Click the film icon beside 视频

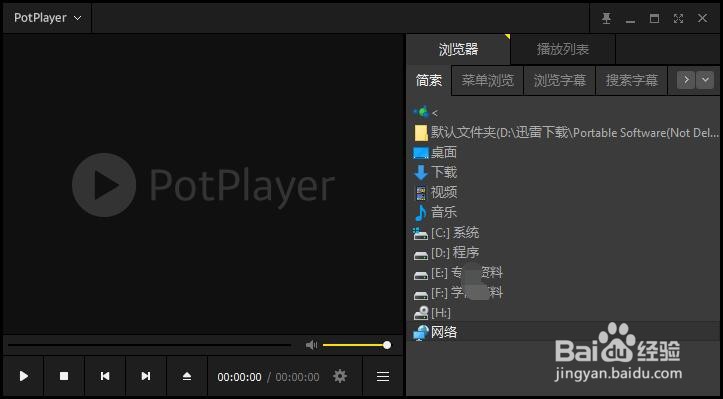[421, 193]
